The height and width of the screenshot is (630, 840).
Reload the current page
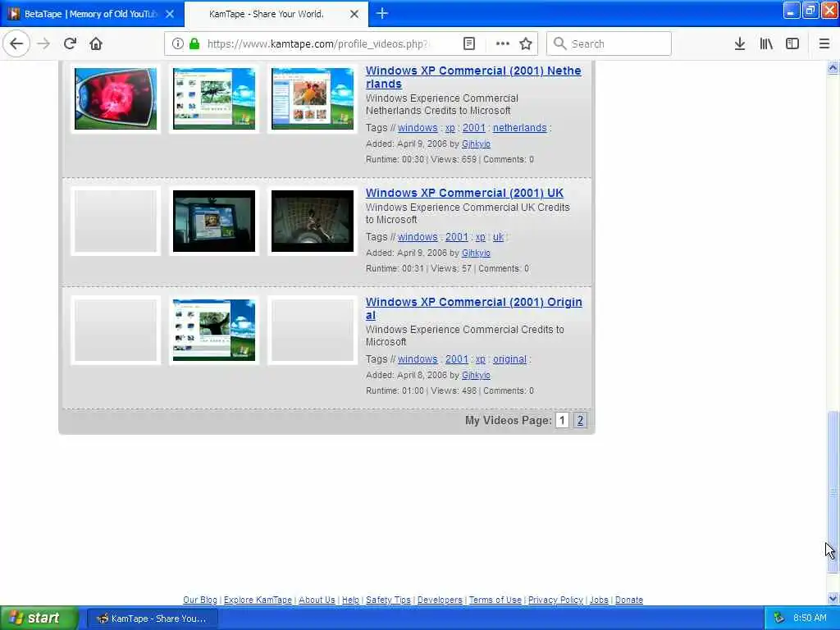[x=70, y=43]
